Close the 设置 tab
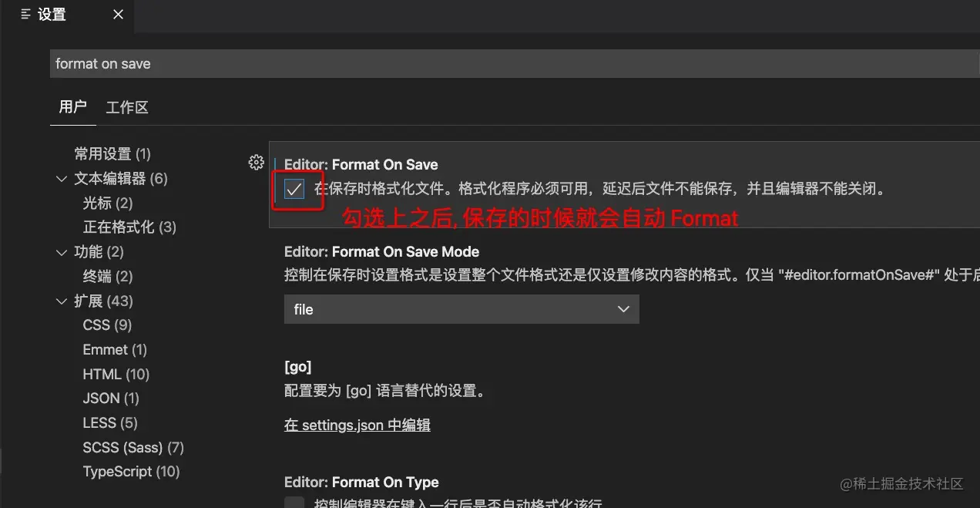 point(118,14)
